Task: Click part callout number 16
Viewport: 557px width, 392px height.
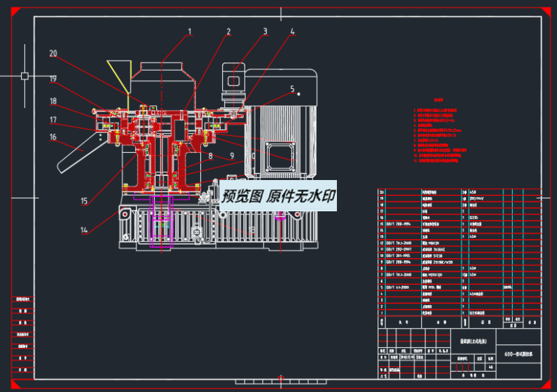Action: click(x=53, y=137)
